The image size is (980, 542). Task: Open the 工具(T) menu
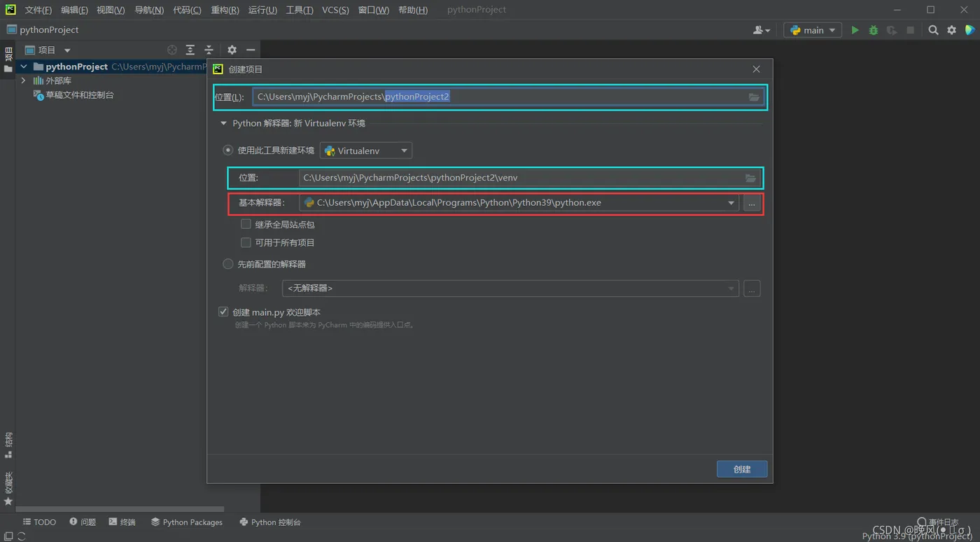click(300, 10)
